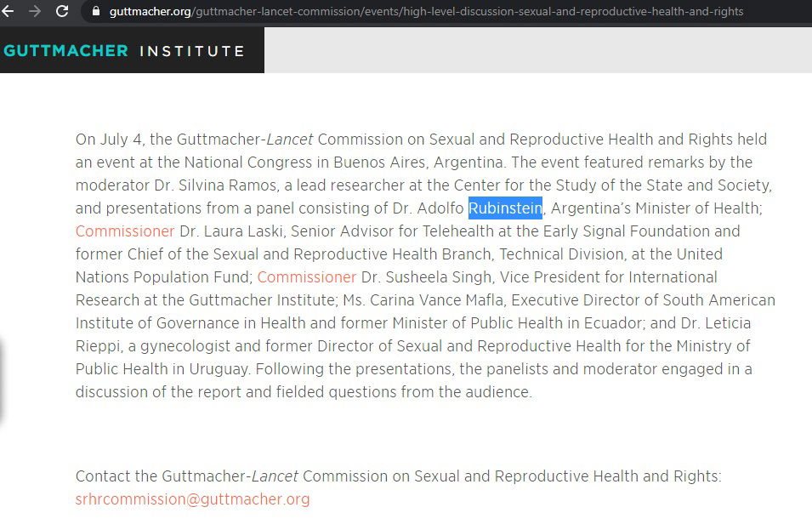Click the opening words On July 4
Screen dimensions: 812x530
point(108,140)
